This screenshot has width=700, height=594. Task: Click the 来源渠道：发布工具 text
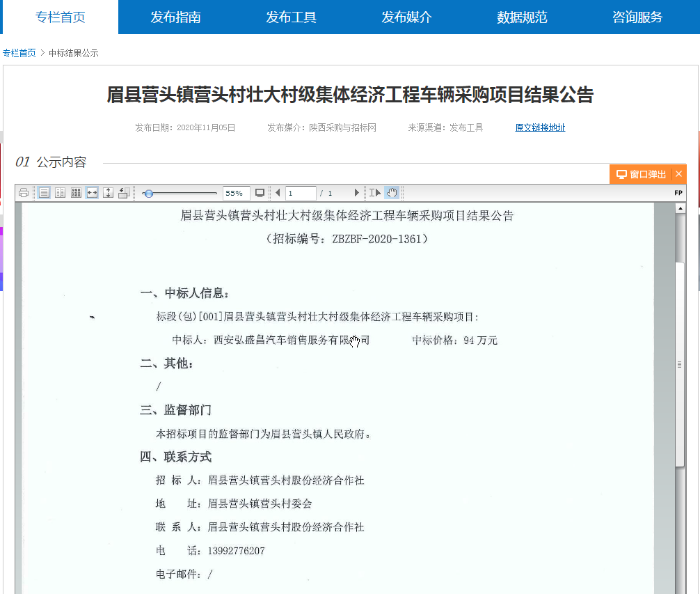445,127
